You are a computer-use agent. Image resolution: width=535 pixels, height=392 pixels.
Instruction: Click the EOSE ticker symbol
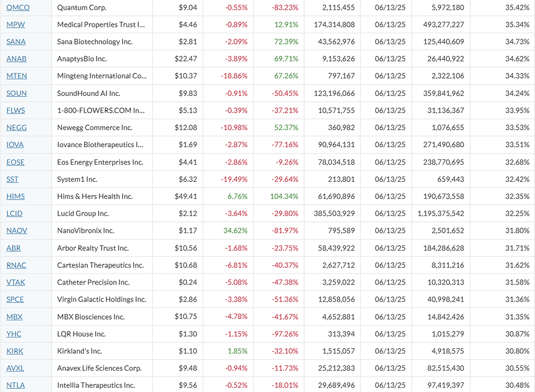coord(15,162)
